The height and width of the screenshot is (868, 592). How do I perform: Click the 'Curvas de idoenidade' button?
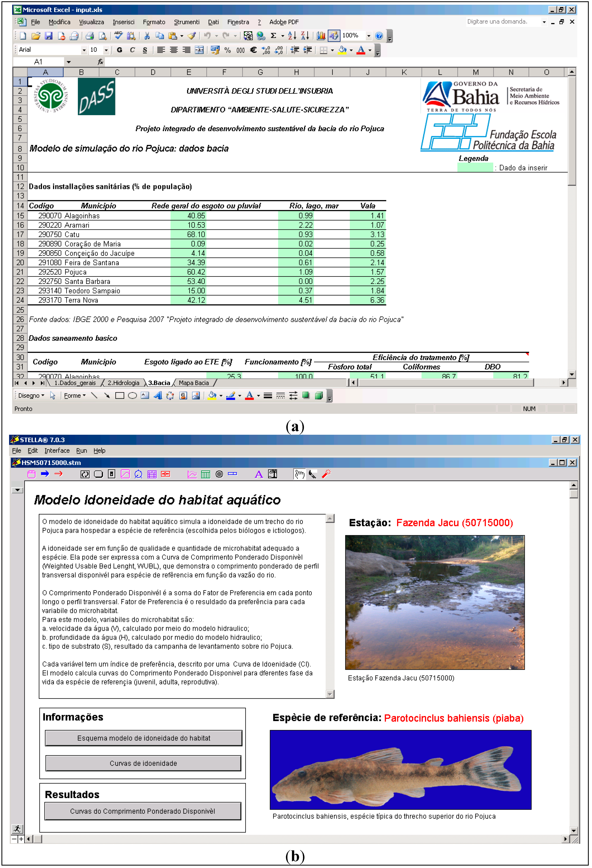pyautogui.click(x=143, y=763)
